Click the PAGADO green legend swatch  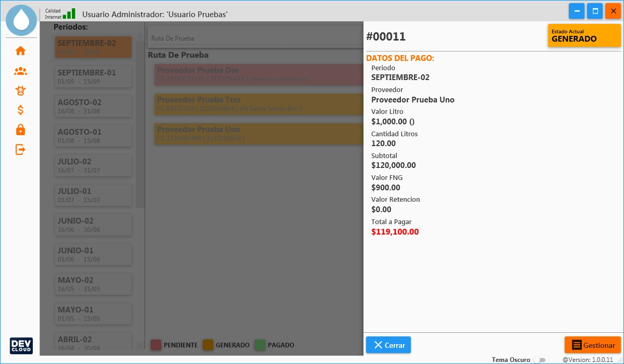260,345
